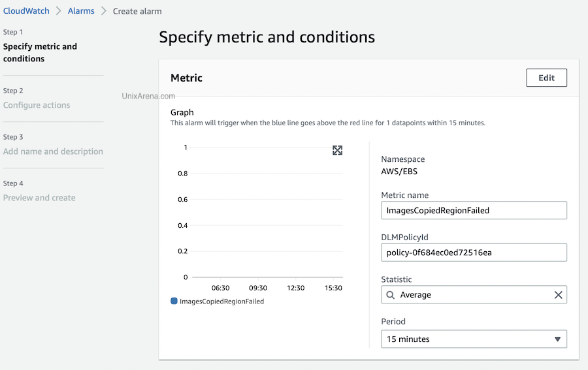Open the Alarms breadcrumb link
This screenshot has height=370, width=588.
[x=81, y=11]
